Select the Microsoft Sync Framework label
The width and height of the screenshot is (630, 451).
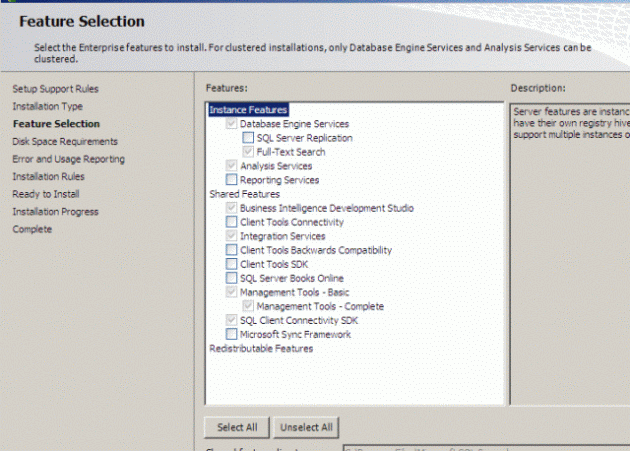295,334
